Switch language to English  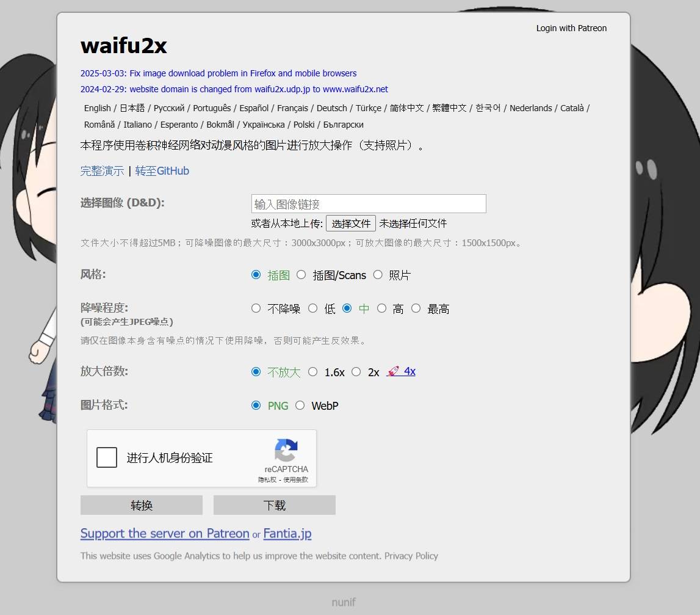coord(97,108)
